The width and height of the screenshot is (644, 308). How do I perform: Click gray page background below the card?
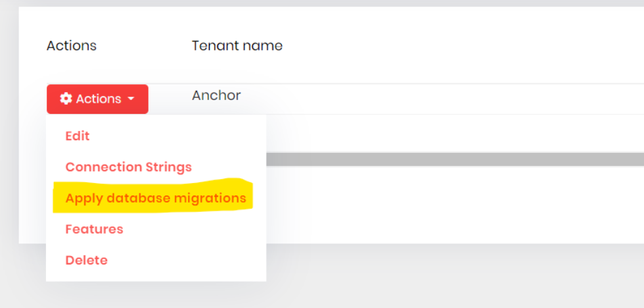[x=453, y=276]
